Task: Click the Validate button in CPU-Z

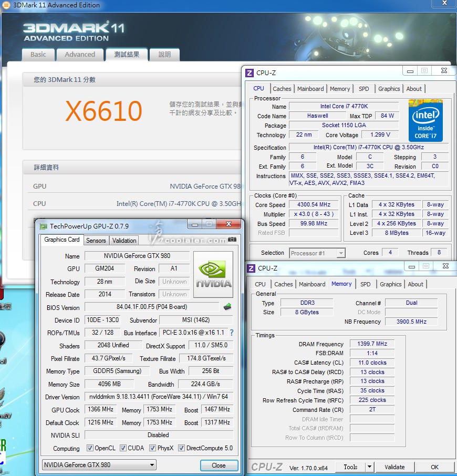Action: pos(394,467)
